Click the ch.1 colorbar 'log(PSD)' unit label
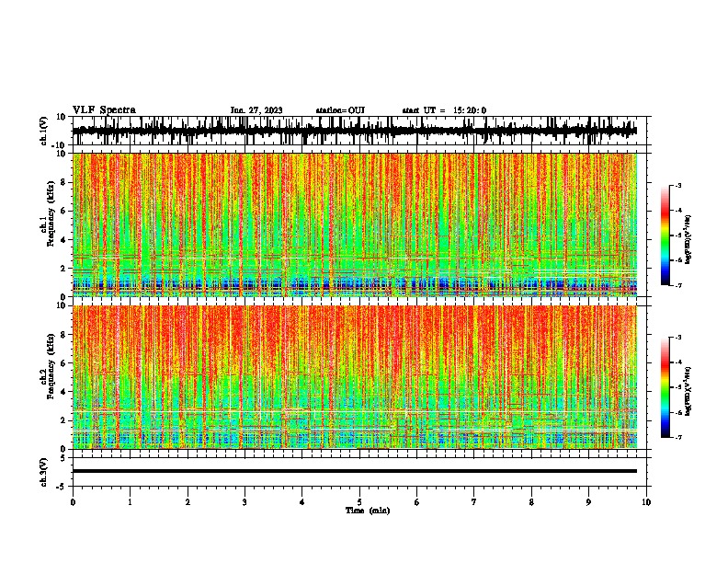This screenshot has width=728, height=563. (688, 239)
